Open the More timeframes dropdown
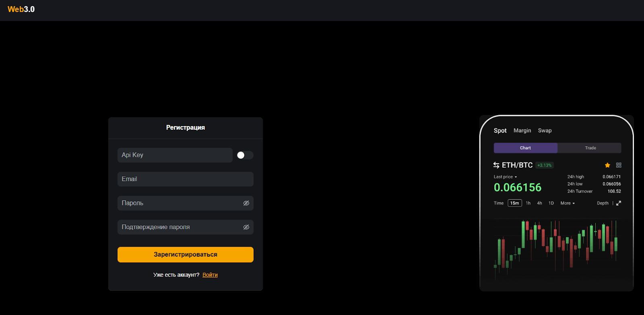Viewport: 644px width, 315px height. coord(568,203)
